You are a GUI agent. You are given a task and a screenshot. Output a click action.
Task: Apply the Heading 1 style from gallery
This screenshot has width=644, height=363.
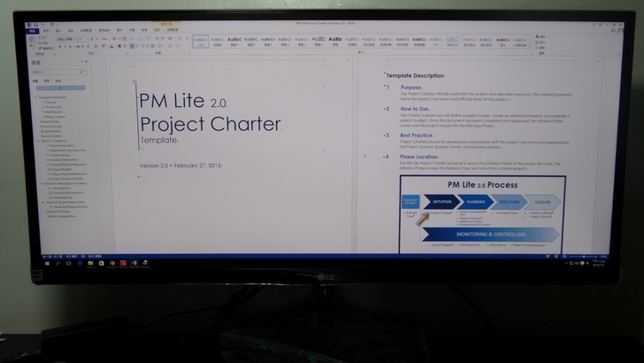coord(234,41)
